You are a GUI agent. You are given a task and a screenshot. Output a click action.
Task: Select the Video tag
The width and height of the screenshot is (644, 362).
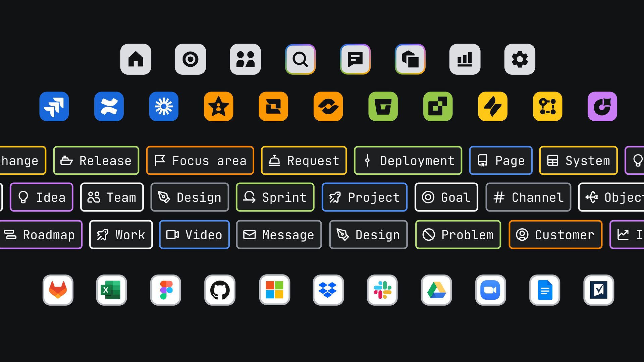[x=195, y=235]
